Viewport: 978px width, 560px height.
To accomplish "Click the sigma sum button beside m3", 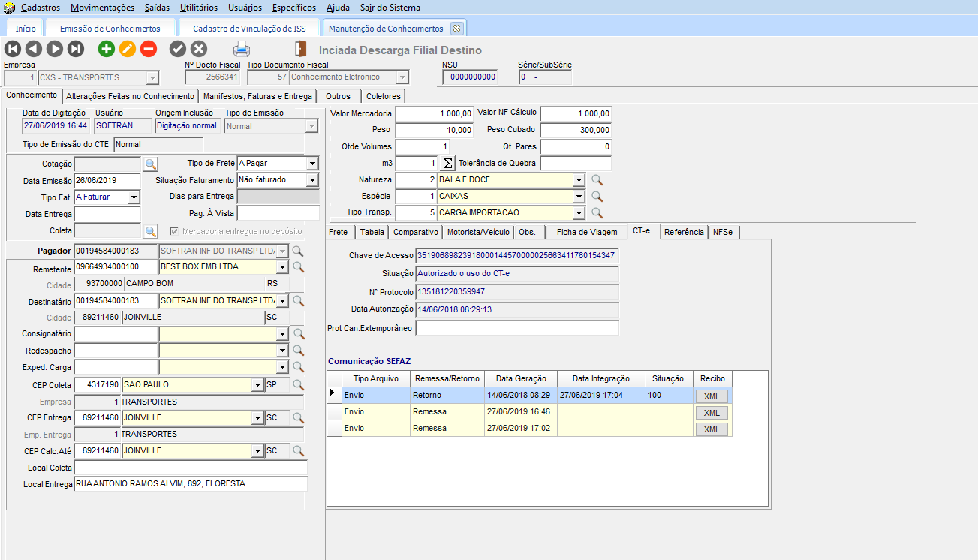I will [447, 164].
